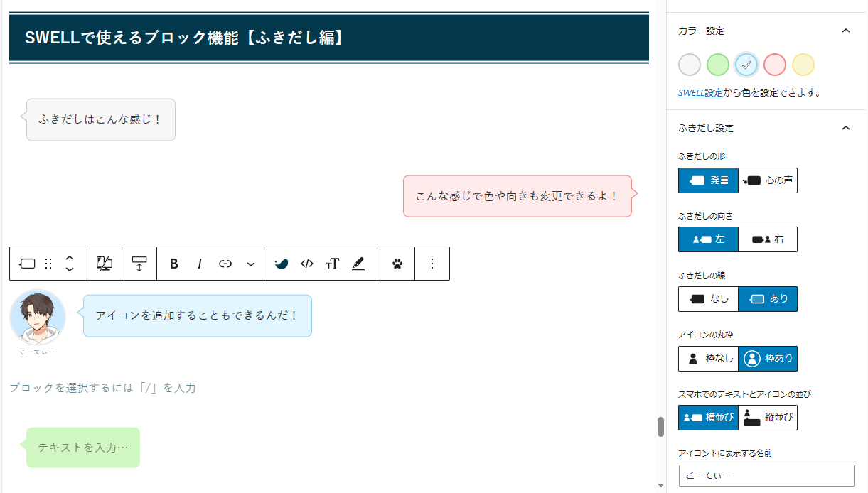Image resolution: width=868 pixels, height=493 pixels.
Task: Toggle bold formatting
Action: 174,264
